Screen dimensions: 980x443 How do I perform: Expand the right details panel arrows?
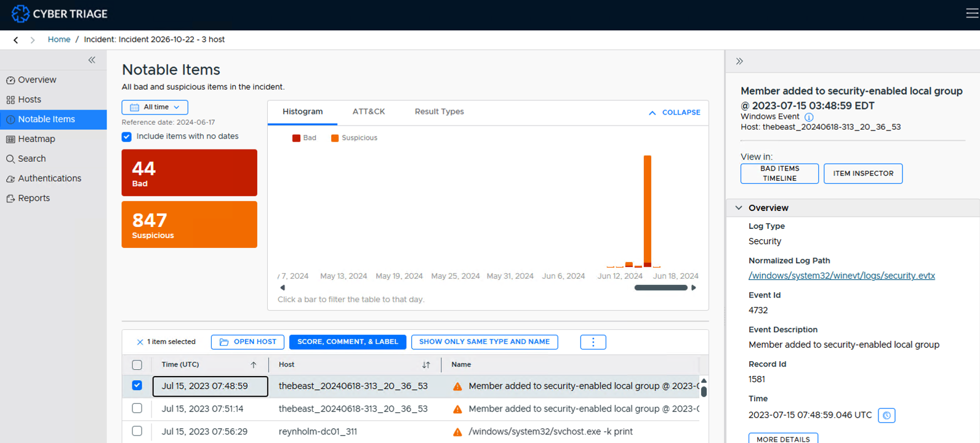[x=739, y=61]
